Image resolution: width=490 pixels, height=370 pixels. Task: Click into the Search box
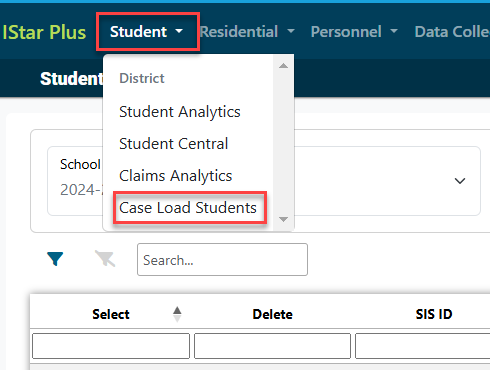click(222, 260)
